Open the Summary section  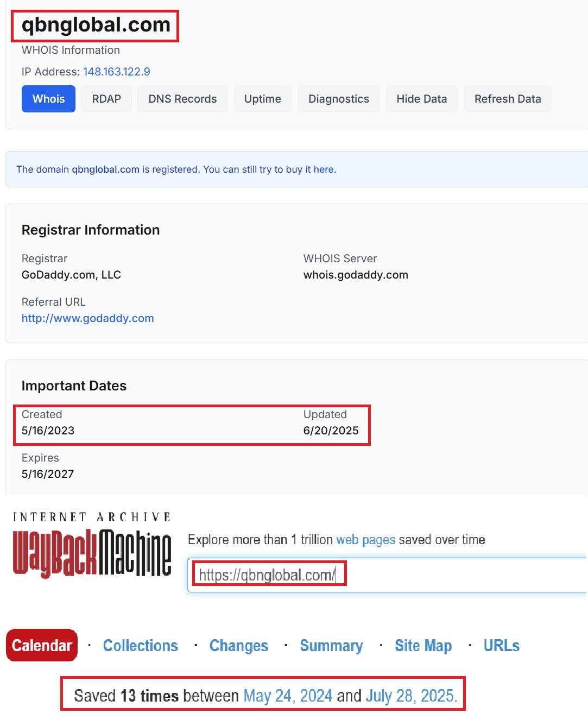pos(331,645)
